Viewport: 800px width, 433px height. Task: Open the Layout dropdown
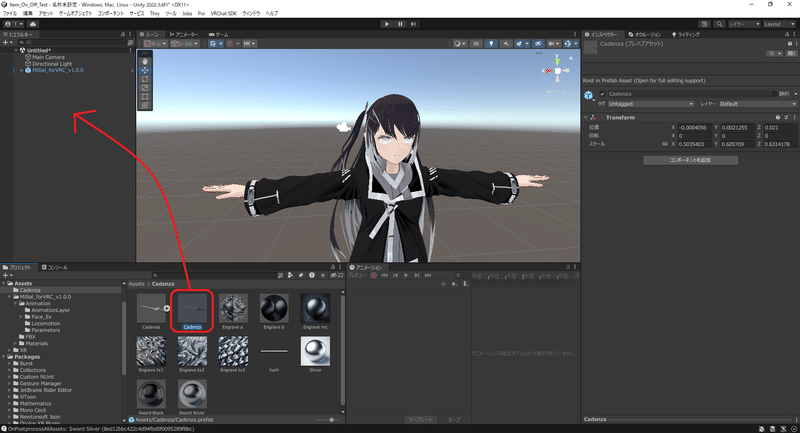point(780,24)
